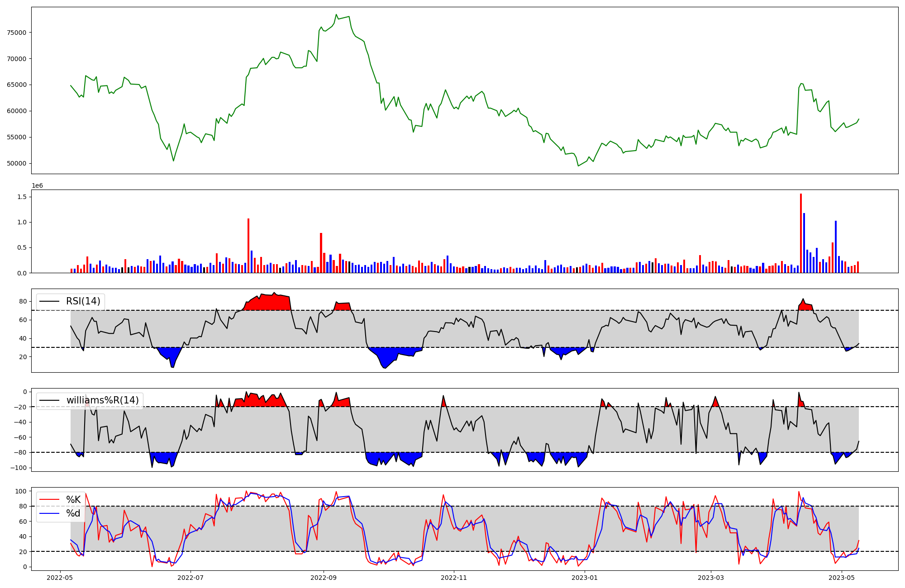The image size is (905, 588).
Task: Click the 2023-01 x-axis date label
Action: pos(585,578)
